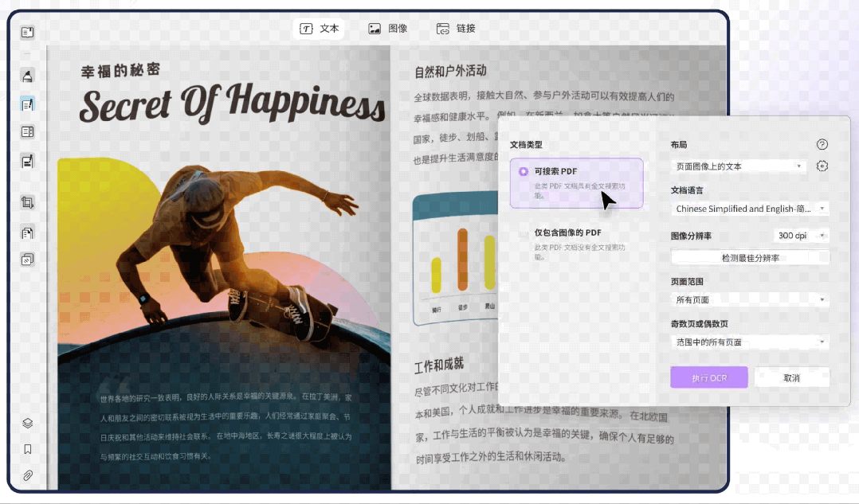The image size is (859, 504).
Task: Open the reader mode book icon in sidebar
Action: (x=27, y=33)
